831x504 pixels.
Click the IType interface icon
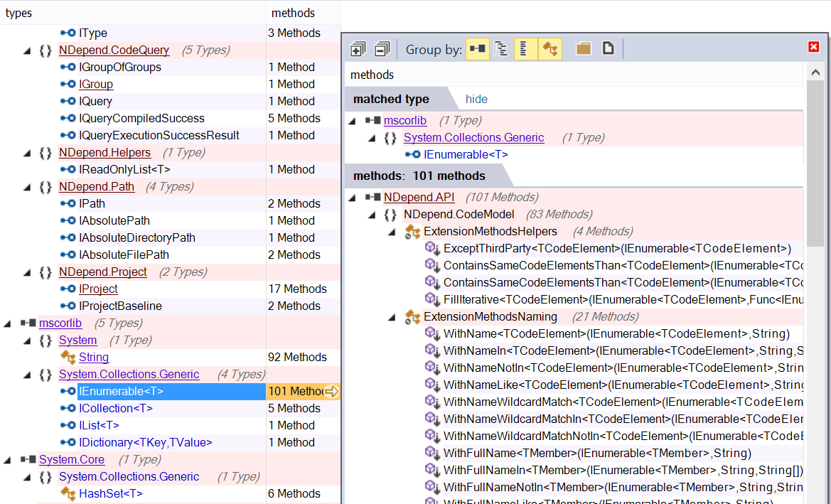point(68,33)
